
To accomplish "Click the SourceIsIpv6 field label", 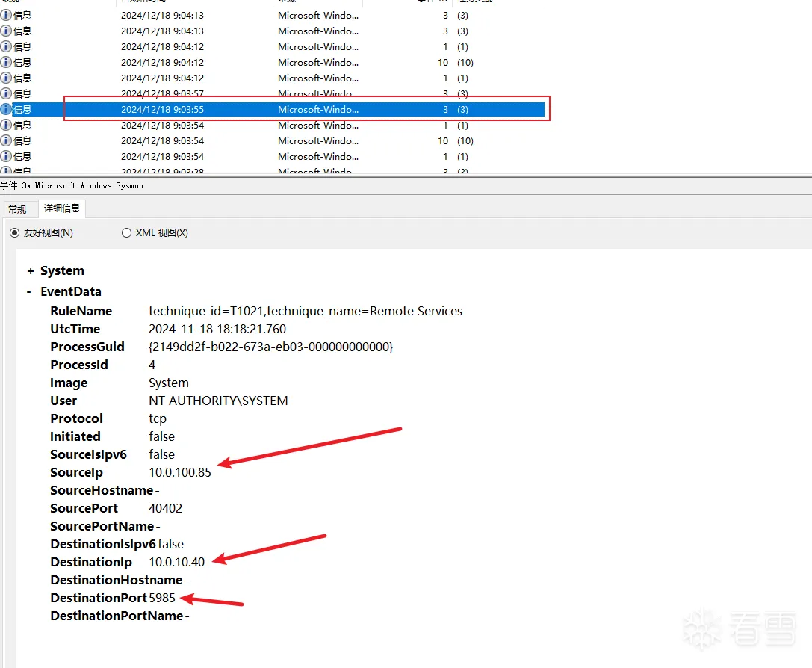I will tap(89, 454).
